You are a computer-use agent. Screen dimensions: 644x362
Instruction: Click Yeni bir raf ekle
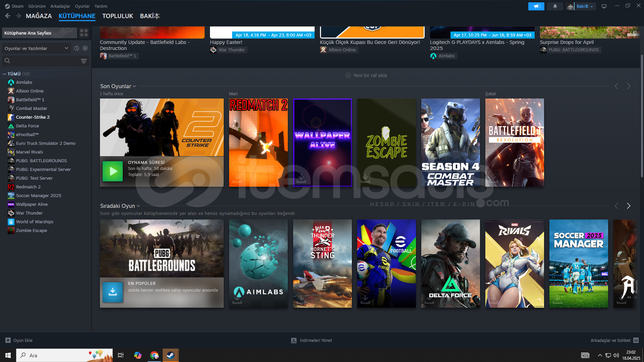pos(366,75)
